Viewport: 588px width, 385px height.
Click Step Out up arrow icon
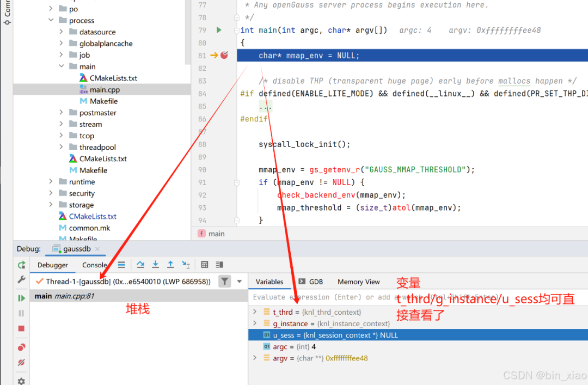pyautogui.click(x=170, y=265)
